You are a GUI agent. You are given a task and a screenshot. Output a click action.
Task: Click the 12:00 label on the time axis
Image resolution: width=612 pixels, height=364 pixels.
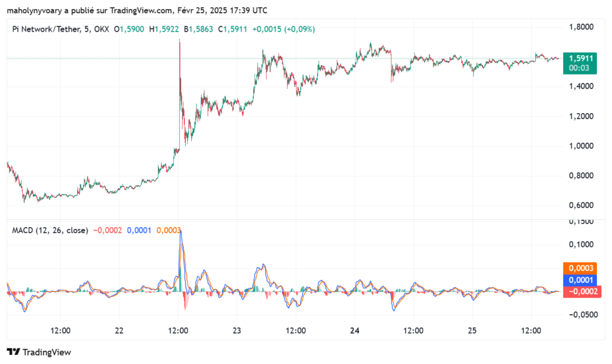(x=62, y=329)
